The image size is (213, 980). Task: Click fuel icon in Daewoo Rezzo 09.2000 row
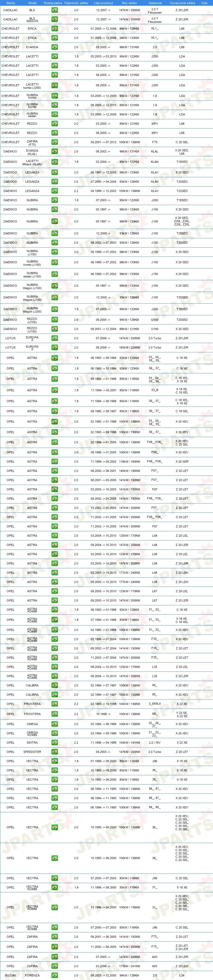pos(55,320)
